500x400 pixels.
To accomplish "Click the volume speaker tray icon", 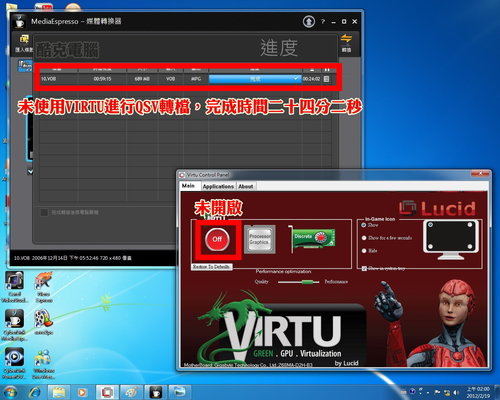I will click(x=456, y=392).
